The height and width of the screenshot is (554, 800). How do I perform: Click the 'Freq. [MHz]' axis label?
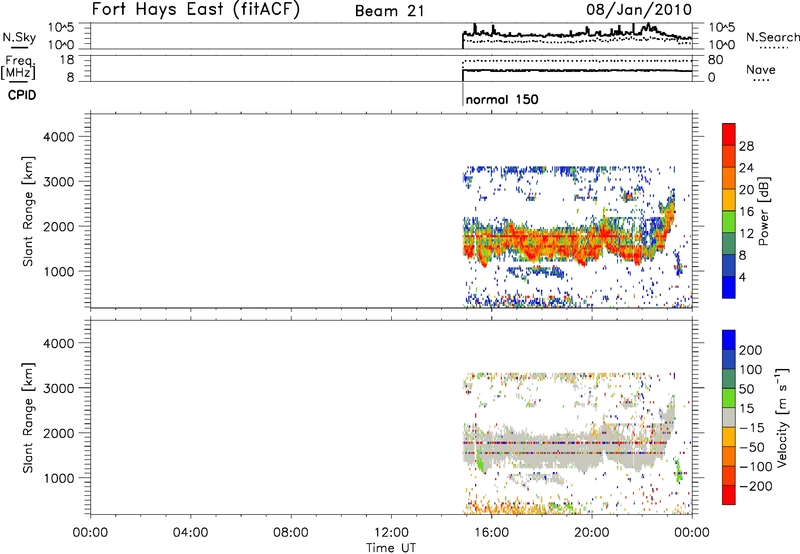18,67
